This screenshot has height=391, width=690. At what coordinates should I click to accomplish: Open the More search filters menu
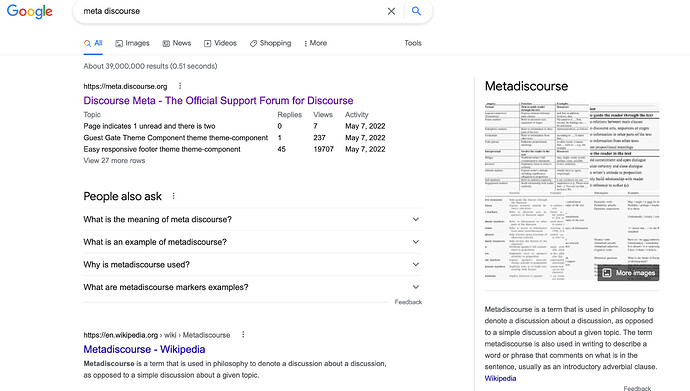click(316, 43)
